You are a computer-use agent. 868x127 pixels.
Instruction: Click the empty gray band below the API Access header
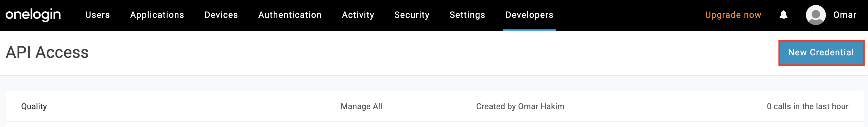[434, 83]
